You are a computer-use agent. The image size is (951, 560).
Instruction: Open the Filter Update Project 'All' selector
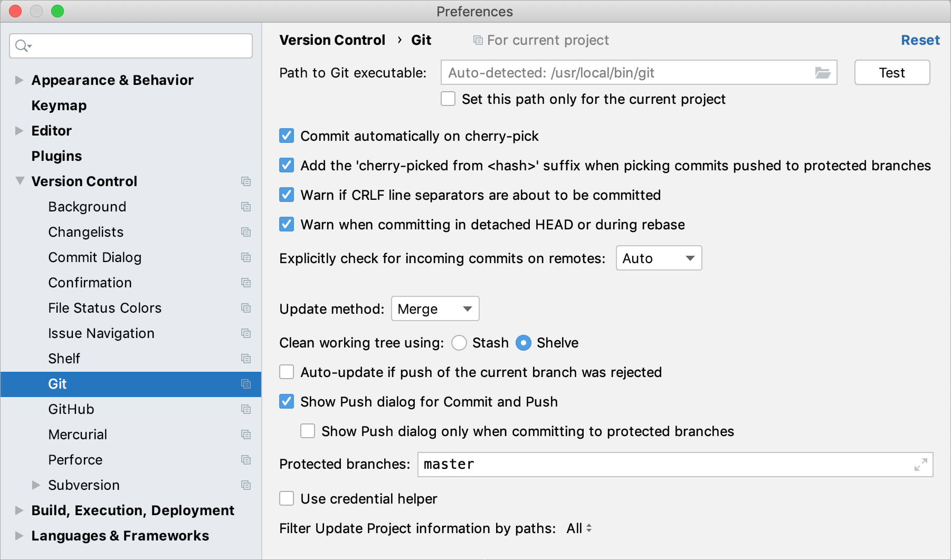[579, 528]
